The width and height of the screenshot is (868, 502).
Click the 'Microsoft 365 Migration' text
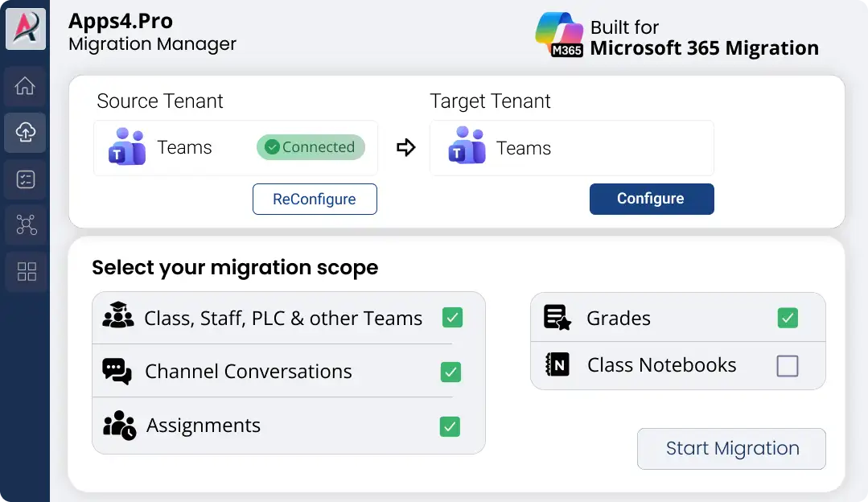704,48
